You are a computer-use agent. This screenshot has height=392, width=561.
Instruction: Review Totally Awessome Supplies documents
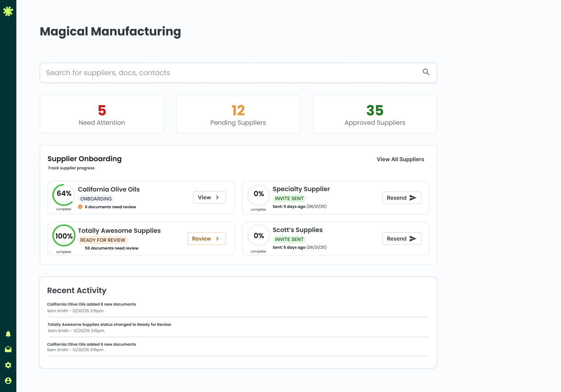pos(206,239)
